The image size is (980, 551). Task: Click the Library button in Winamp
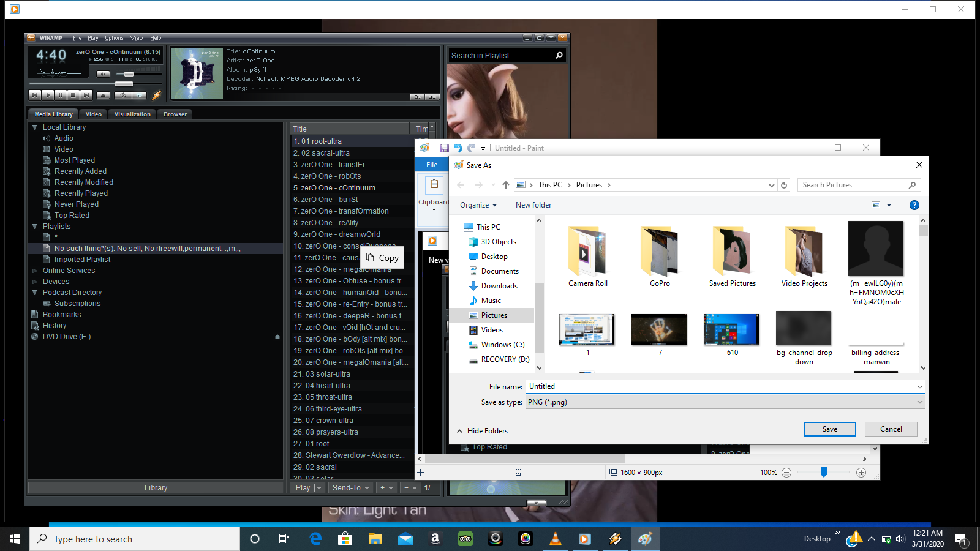(x=156, y=488)
